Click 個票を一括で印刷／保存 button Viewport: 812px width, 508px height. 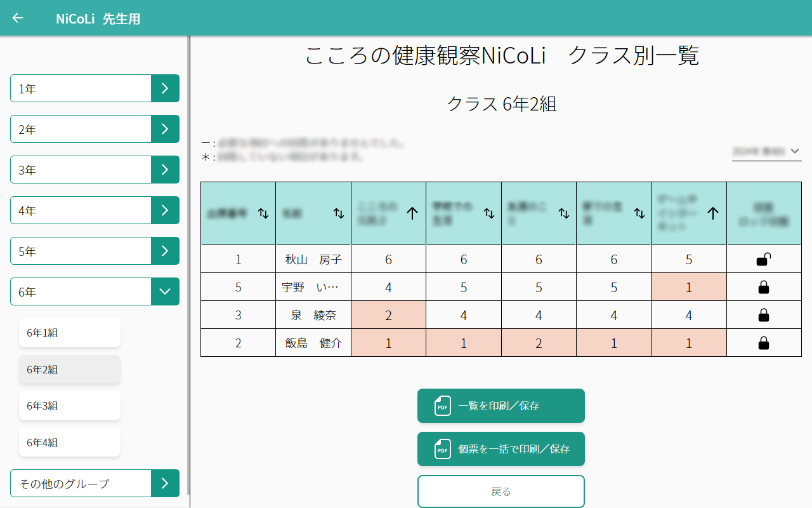tap(501, 449)
